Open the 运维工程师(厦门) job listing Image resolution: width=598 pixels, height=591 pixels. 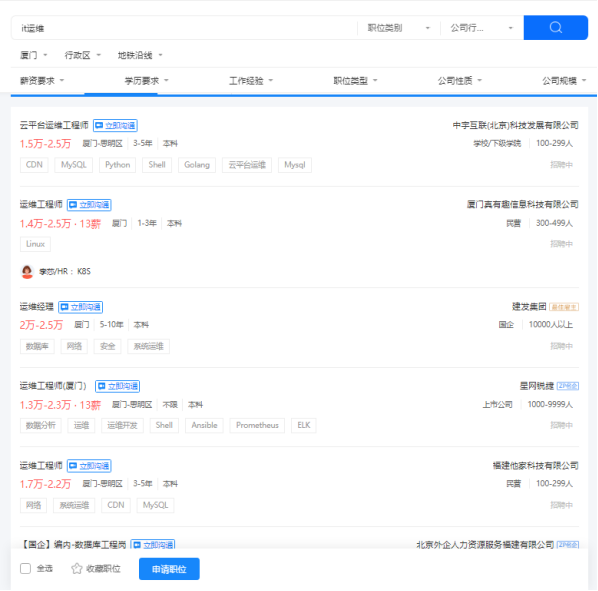click(53, 386)
